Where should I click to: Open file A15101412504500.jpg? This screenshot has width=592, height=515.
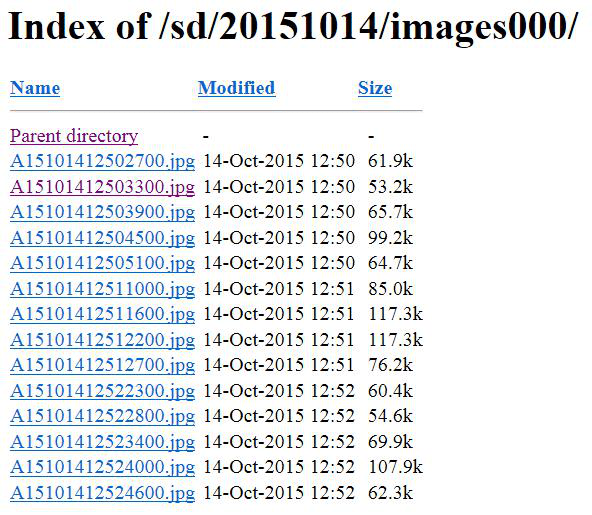102,238
